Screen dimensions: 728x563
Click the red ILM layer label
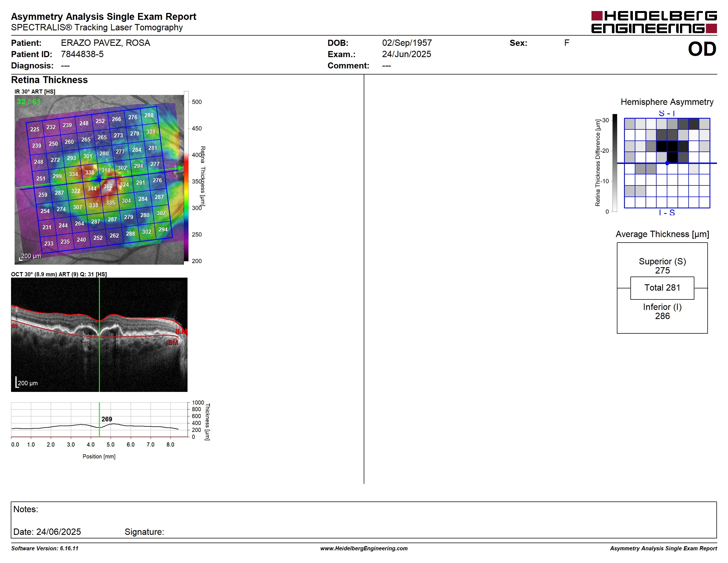tap(181, 331)
